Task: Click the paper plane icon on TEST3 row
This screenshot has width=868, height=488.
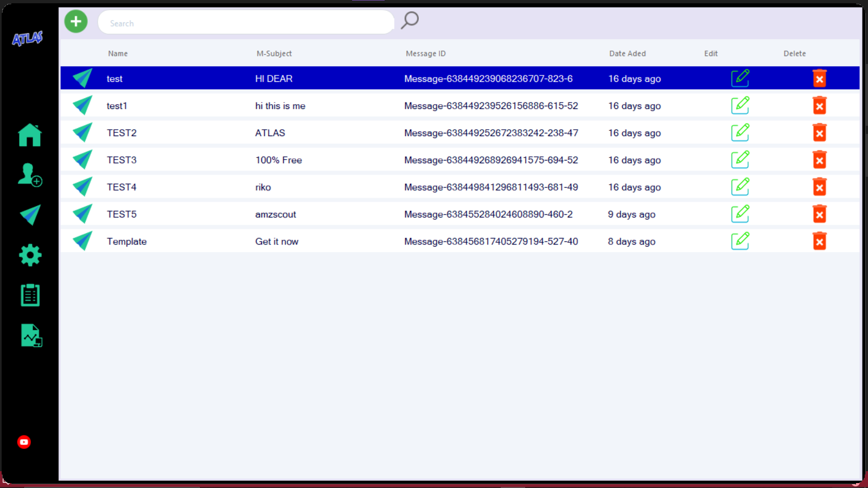Action: 81,159
